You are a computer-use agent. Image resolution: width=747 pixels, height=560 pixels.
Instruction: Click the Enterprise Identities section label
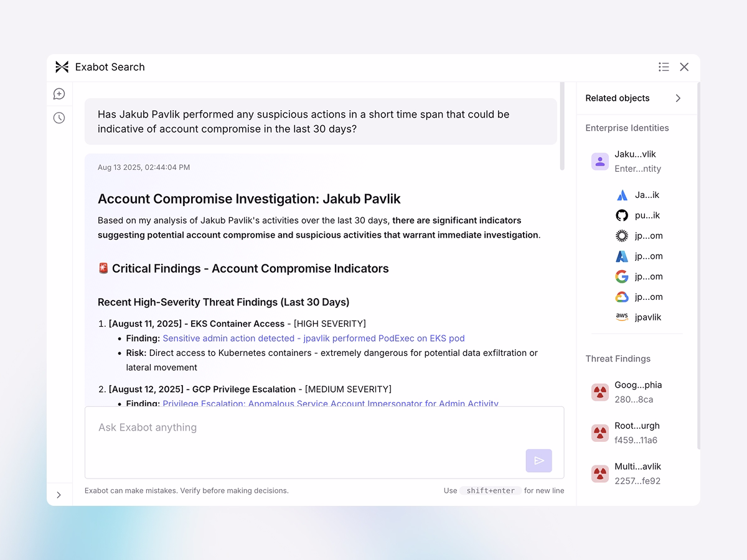pos(627,128)
